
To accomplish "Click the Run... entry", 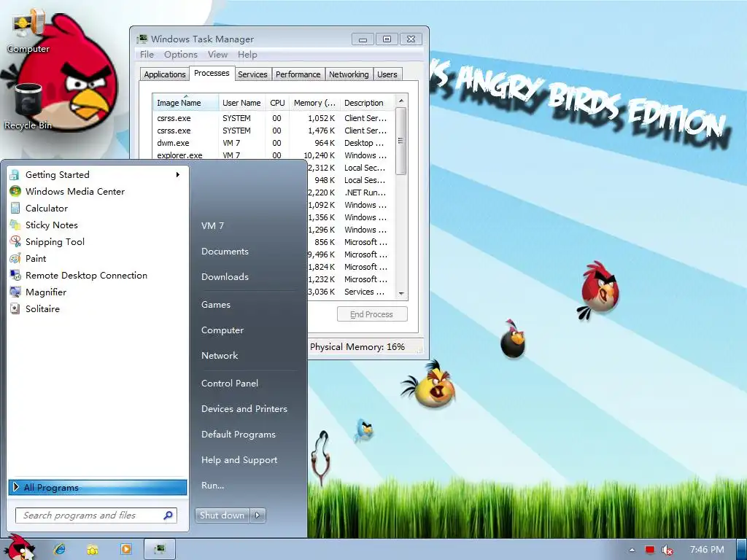I will [x=212, y=485].
